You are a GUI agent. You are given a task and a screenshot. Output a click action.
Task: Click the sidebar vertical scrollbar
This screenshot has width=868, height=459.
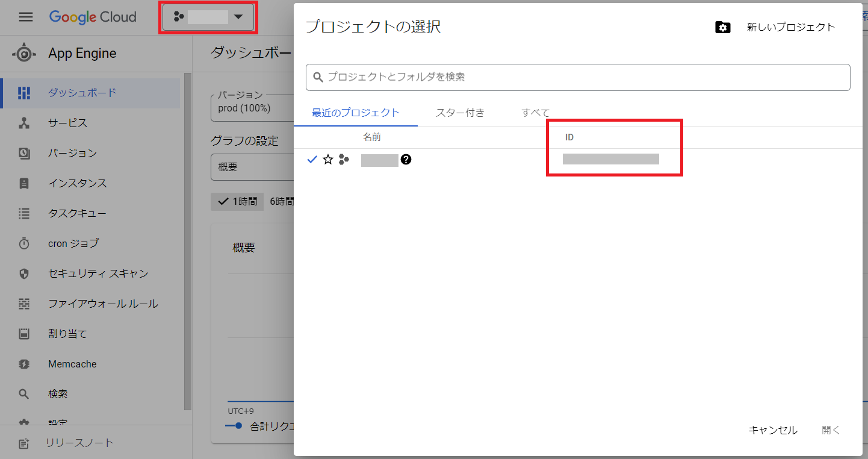(188, 241)
